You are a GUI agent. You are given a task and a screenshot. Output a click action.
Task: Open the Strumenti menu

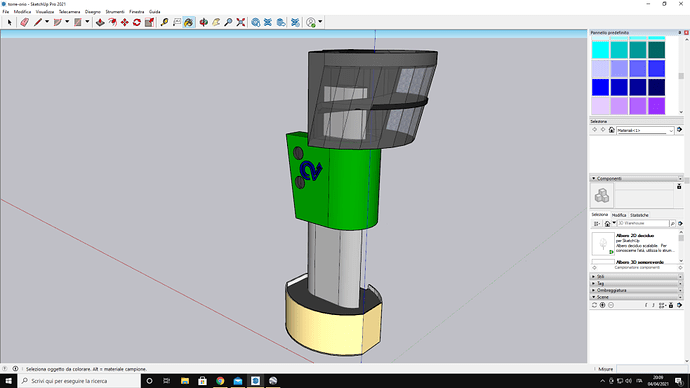click(115, 12)
